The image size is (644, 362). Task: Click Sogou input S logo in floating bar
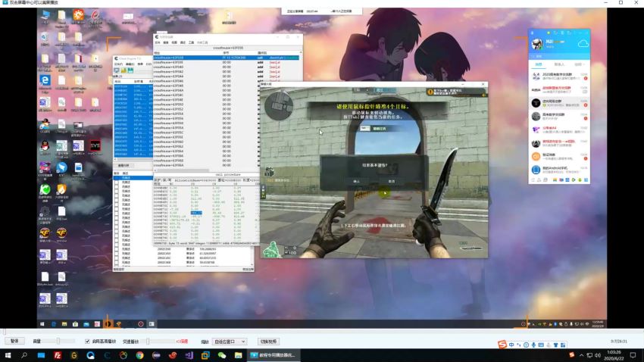502,345
